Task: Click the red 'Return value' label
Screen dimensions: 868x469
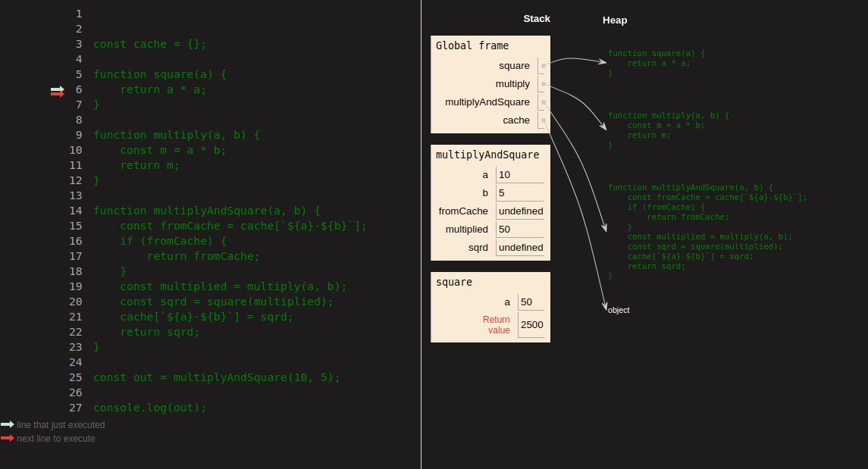Action: (x=496, y=324)
